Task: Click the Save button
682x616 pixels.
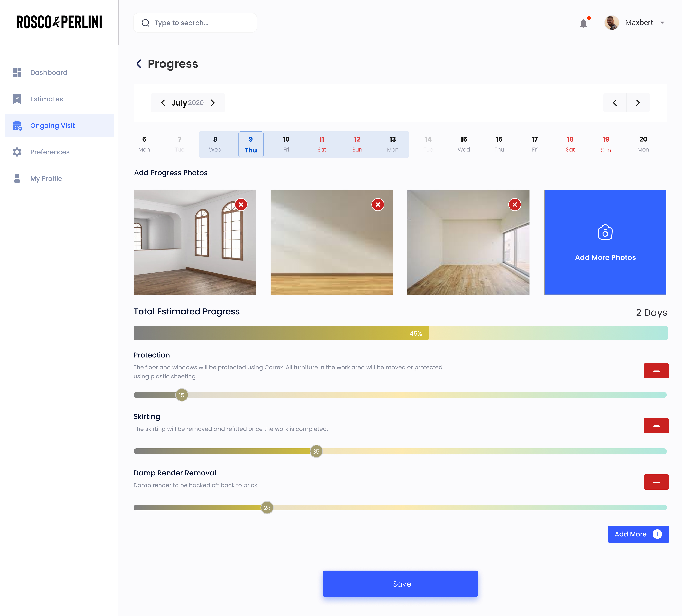Action: pyautogui.click(x=400, y=584)
